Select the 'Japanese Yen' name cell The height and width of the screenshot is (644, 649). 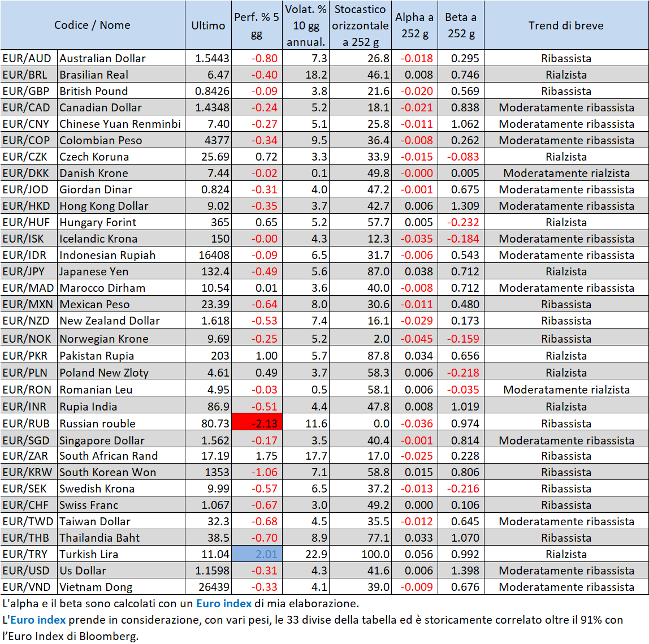click(x=122, y=271)
